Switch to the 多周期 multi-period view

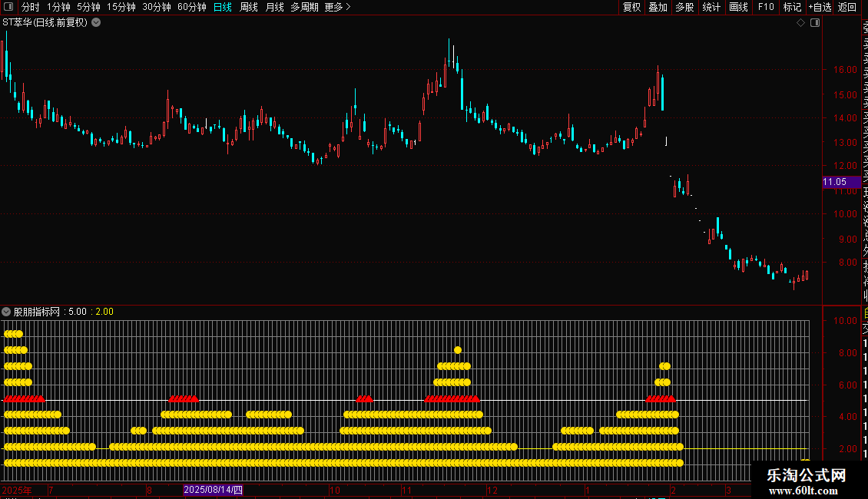click(304, 7)
